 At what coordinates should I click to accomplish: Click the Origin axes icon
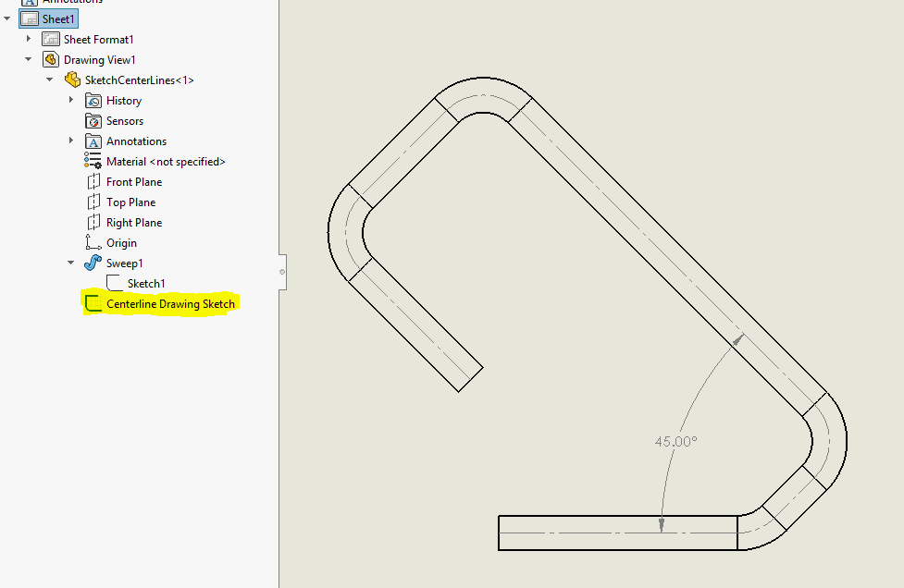[93, 243]
